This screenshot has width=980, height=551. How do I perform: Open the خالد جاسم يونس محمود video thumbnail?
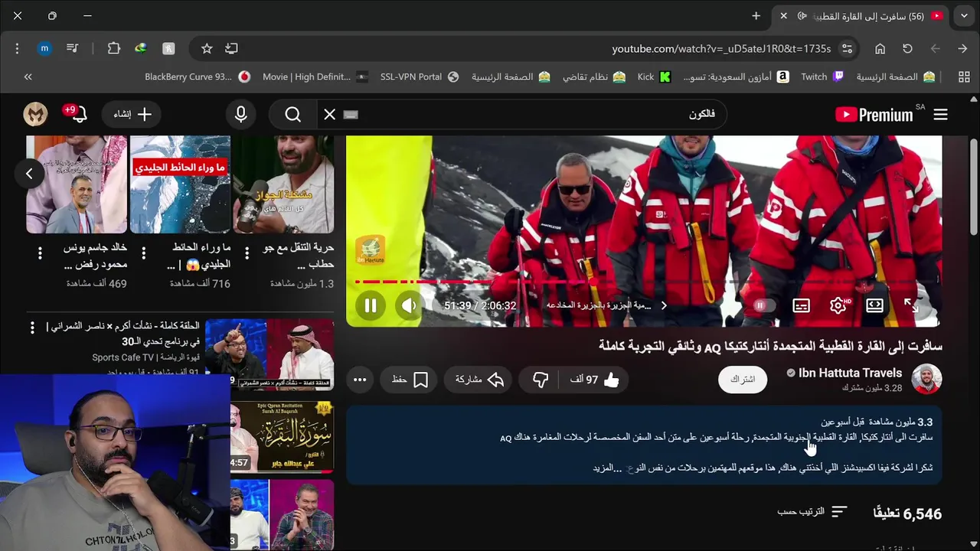pos(77,184)
